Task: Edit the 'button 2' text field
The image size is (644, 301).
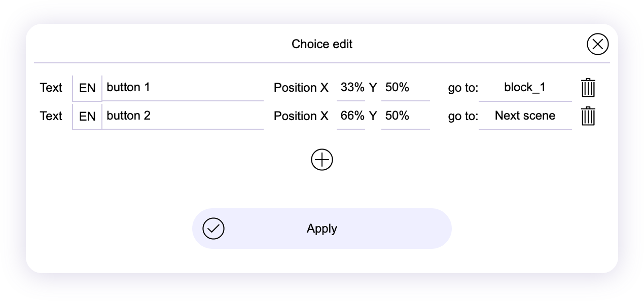Action: [x=183, y=116]
